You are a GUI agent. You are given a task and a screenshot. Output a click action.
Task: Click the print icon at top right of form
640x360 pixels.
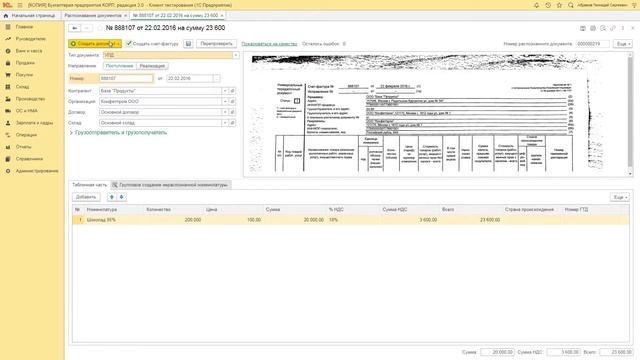(593, 28)
